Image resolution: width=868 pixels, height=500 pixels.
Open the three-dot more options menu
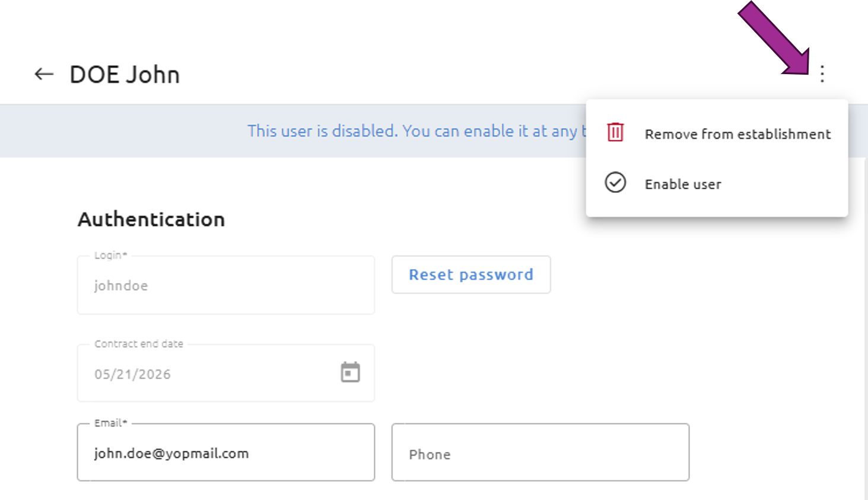tap(822, 74)
